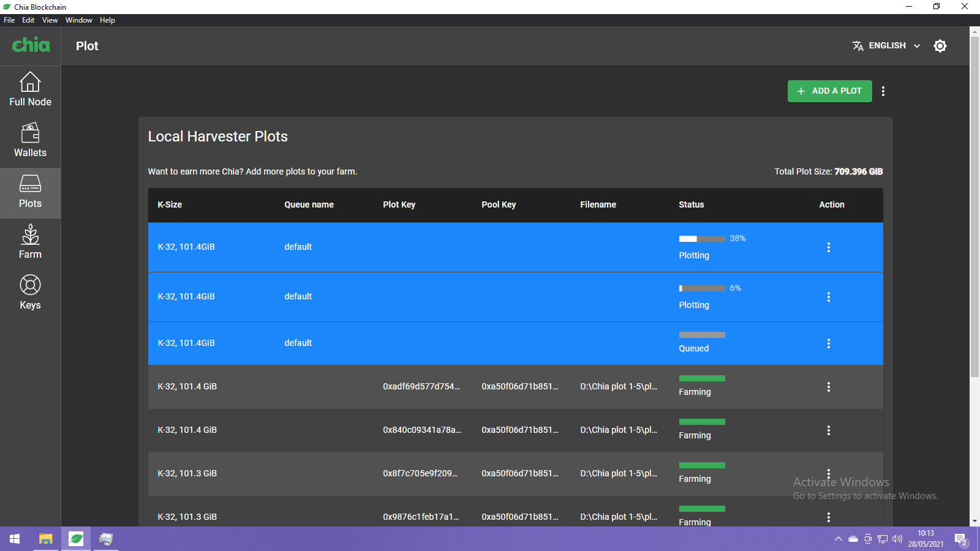Click the Local Harvester Plots heading
The image size is (980, 551).
click(217, 137)
